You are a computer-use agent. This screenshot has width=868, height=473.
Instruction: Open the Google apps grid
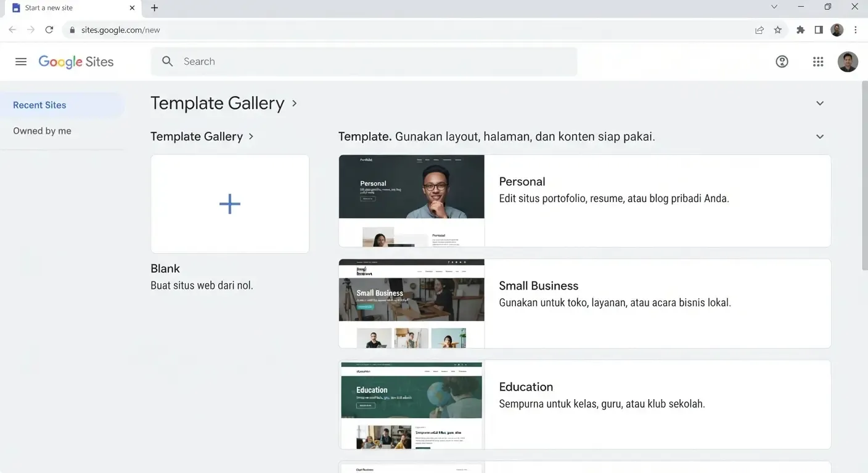[x=818, y=62]
